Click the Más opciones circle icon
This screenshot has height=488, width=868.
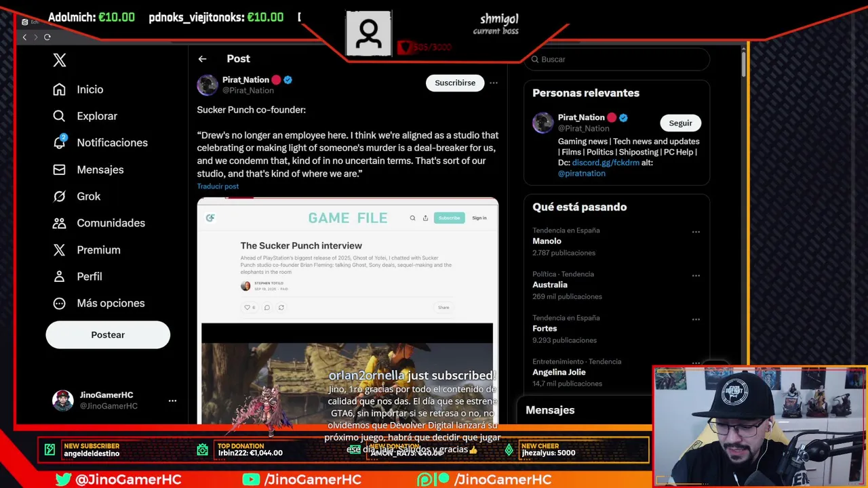pyautogui.click(x=60, y=303)
